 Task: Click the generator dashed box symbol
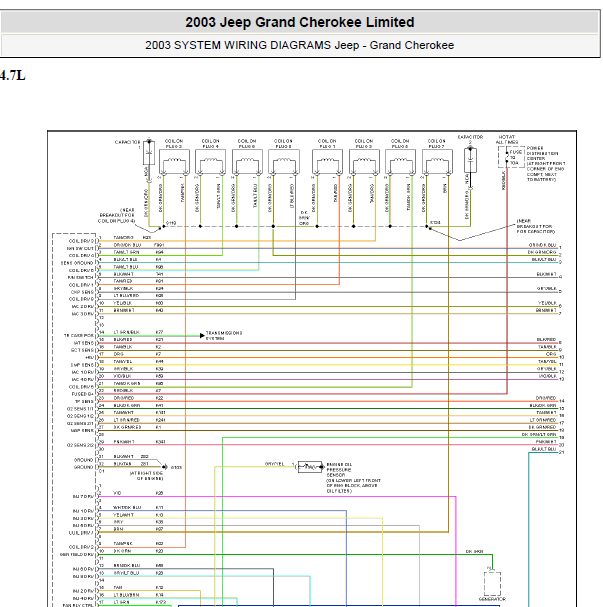click(x=492, y=583)
